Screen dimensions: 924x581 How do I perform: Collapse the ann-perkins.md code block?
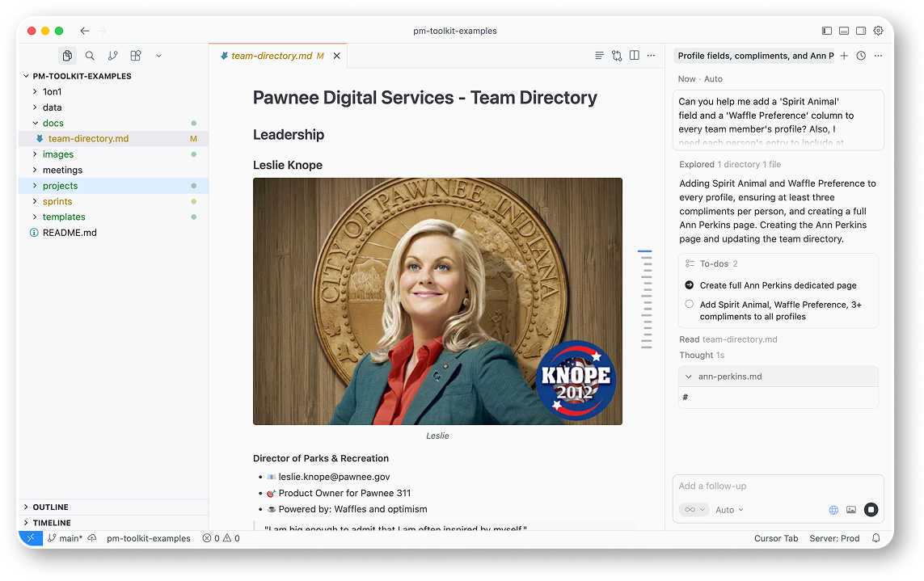689,377
